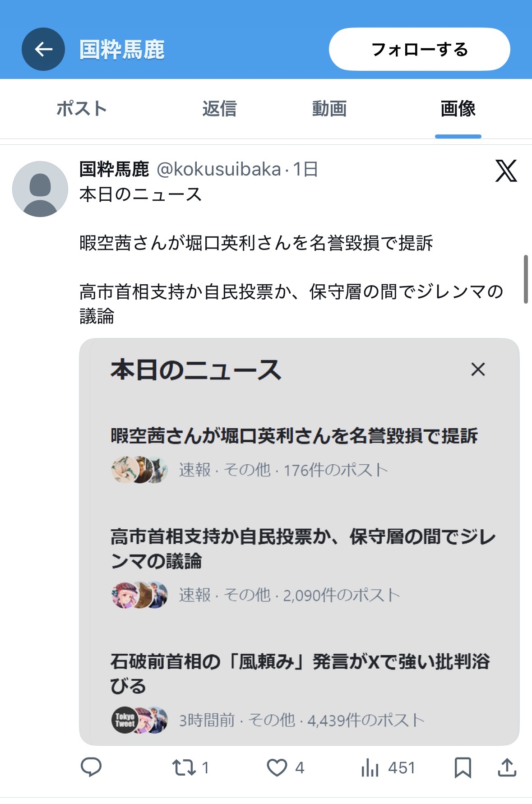The height and width of the screenshot is (804, 532).
Task: Open the 石破前首相 風頼み news headline
Action: click(x=300, y=674)
